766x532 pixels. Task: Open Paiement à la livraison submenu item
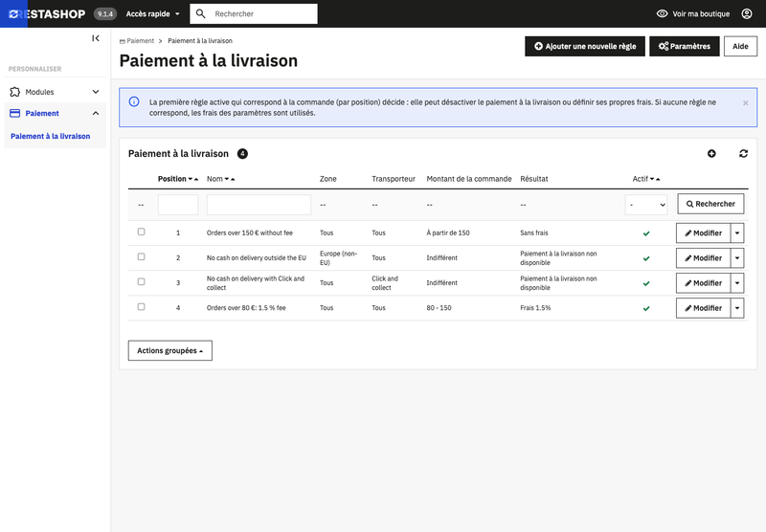tap(51, 136)
